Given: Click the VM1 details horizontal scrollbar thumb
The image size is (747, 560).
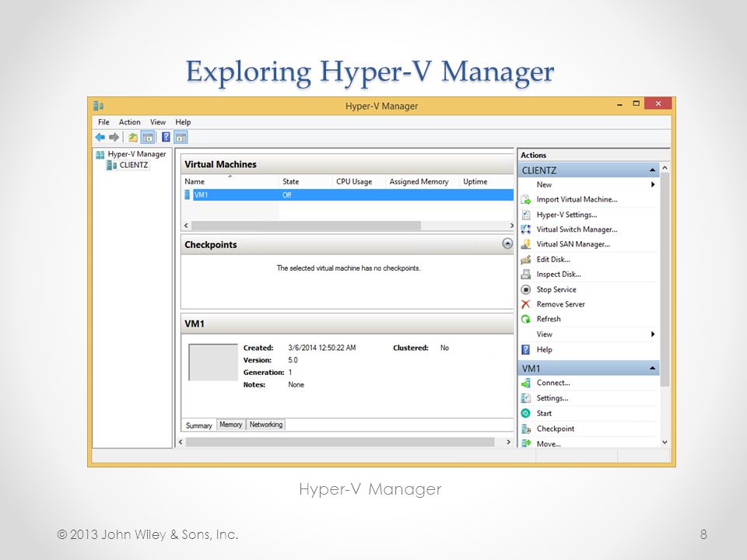Looking at the screenshot, I should 340,442.
